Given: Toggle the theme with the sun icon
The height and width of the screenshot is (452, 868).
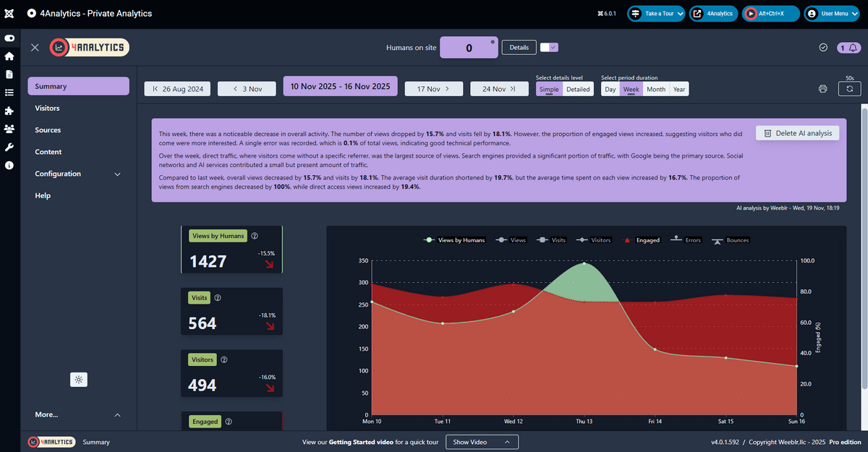Looking at the screenshot, I should [x=78, y=379].
